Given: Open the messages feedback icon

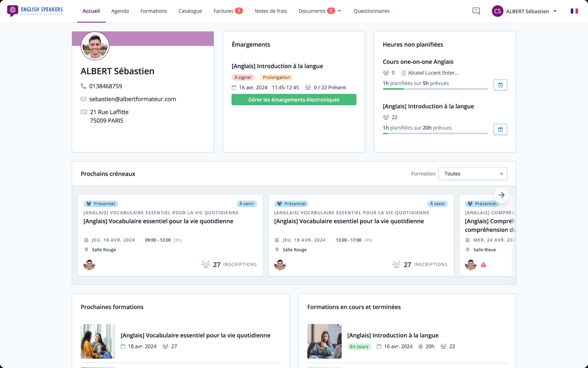Looking at the screenshot, I should tap(476, 11).
